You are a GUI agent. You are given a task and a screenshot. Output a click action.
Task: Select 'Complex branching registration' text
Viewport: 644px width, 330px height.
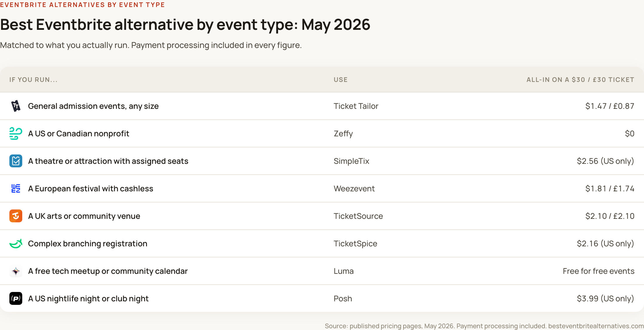[88, 244]
